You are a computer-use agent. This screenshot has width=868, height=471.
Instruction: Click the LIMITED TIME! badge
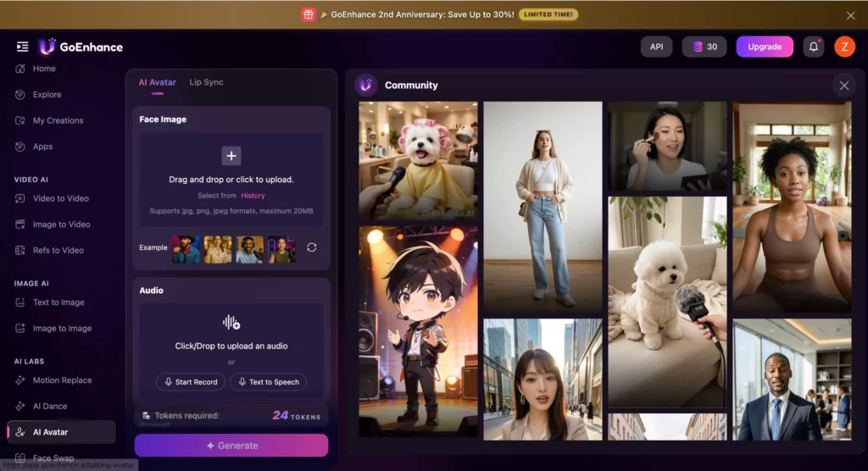548,14
